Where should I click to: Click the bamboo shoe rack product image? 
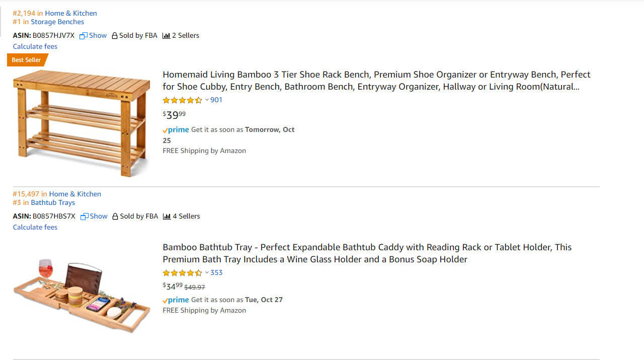coord(82,123)
